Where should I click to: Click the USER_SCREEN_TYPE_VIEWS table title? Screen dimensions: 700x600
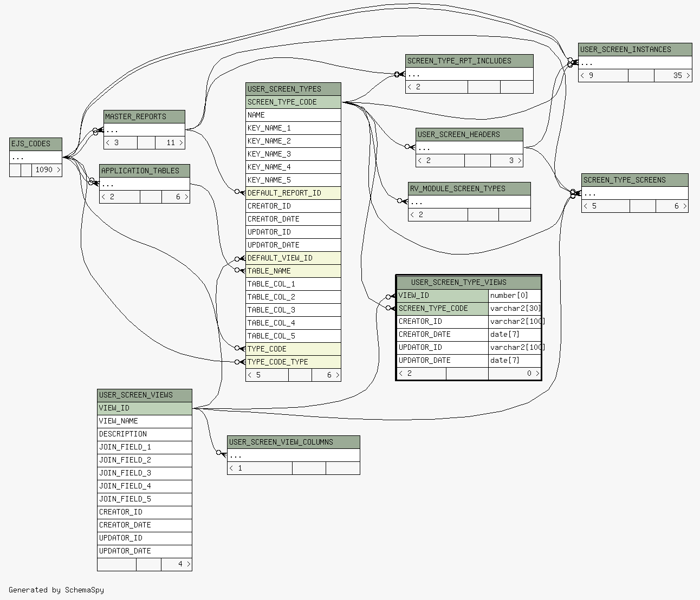pos(469,283)
